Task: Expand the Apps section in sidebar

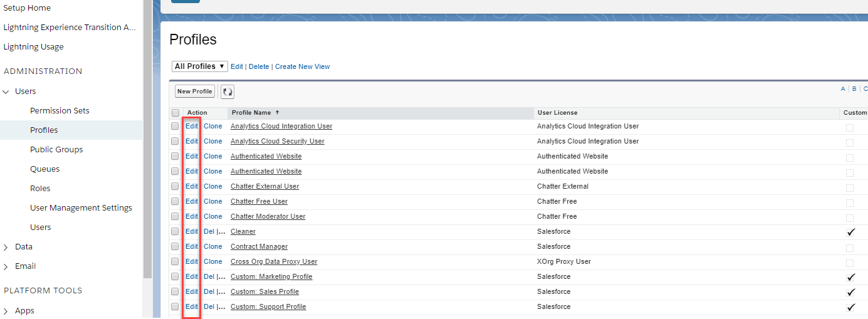Action: pos(6,311)
